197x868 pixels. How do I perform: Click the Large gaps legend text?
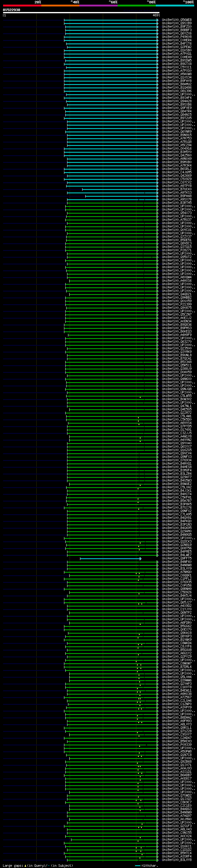tap(38, 865)
